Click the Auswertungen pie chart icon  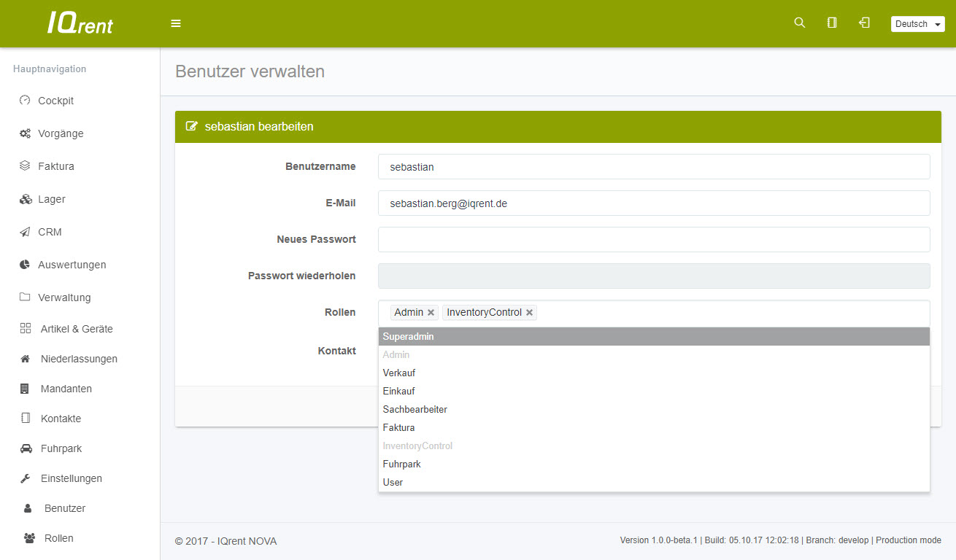[25, 265]
